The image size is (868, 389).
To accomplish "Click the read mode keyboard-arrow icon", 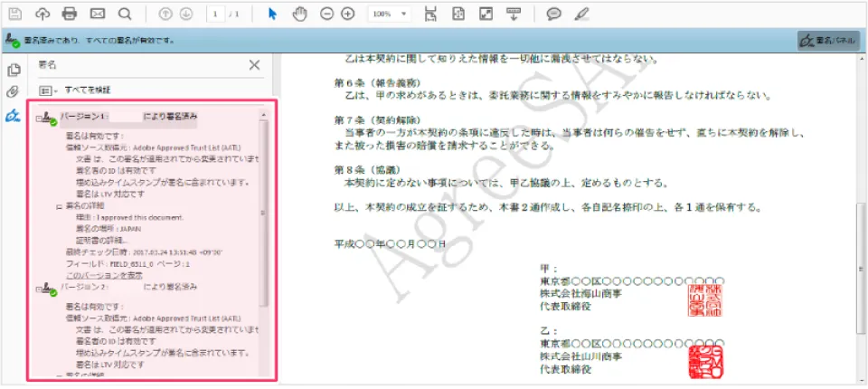I will pyautogui.click(x=514, y=14).
